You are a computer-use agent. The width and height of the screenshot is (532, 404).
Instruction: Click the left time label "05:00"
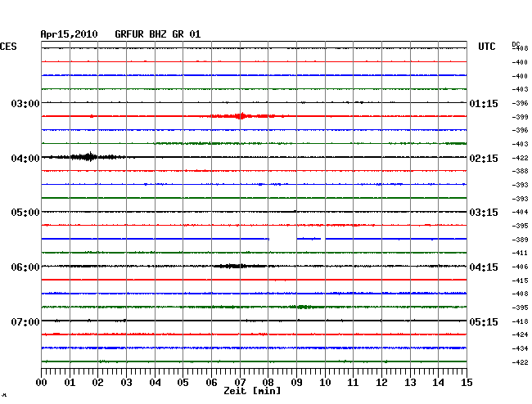point(25,213)
